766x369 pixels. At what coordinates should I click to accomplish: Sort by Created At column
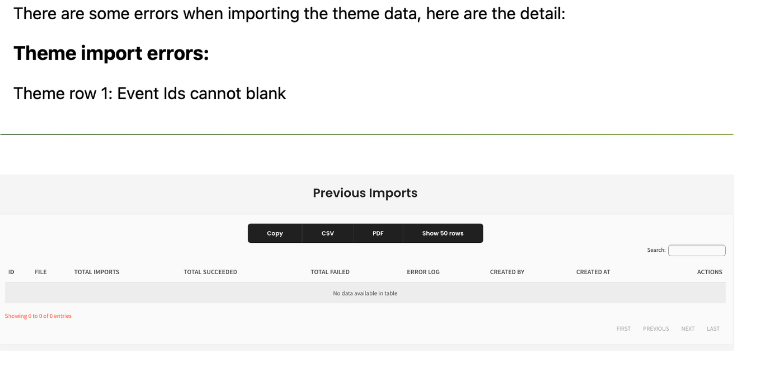pos(593,272)
